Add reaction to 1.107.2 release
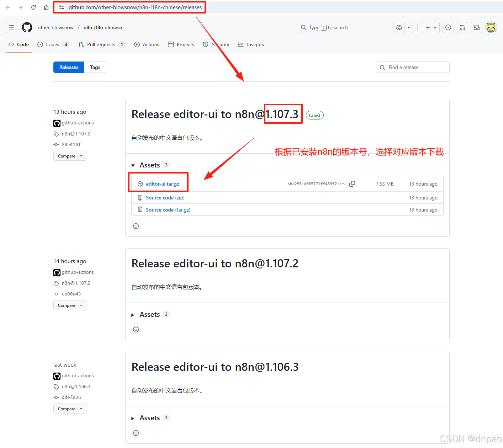Screen dimensions: 503x448 (136, 330)
